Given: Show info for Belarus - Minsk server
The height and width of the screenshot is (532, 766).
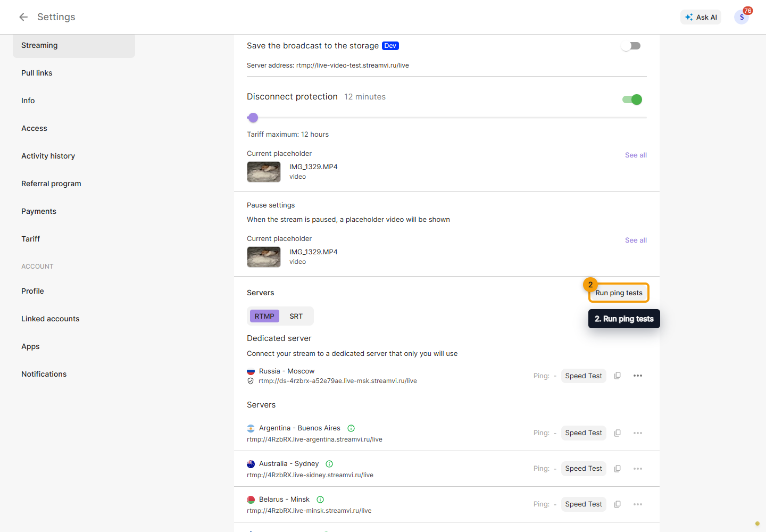Looking at the screenshot, I should coord(320,500).
